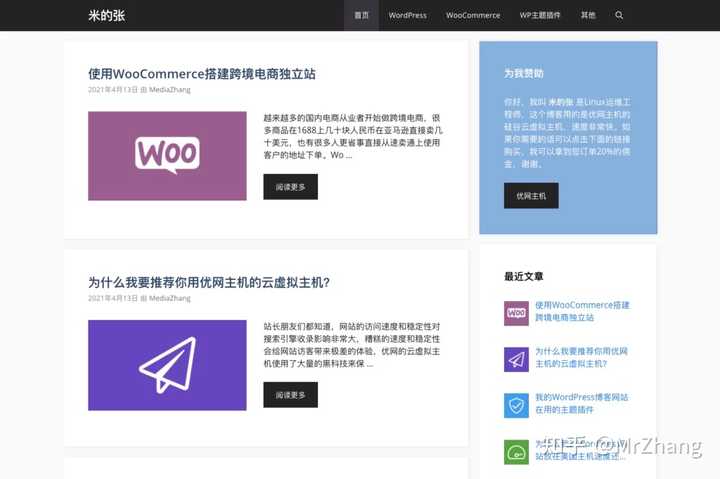Click the 为我赞助 heading in the blue box

click(523, 73)
